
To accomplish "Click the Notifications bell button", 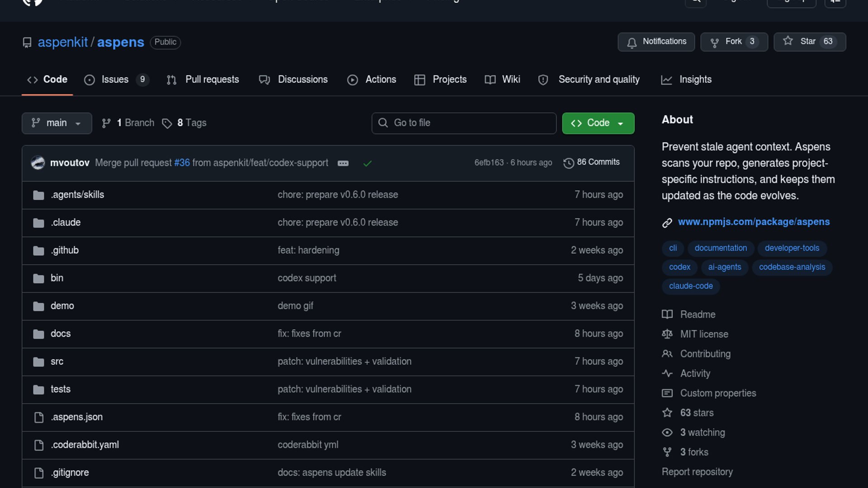I will [656, 42].
